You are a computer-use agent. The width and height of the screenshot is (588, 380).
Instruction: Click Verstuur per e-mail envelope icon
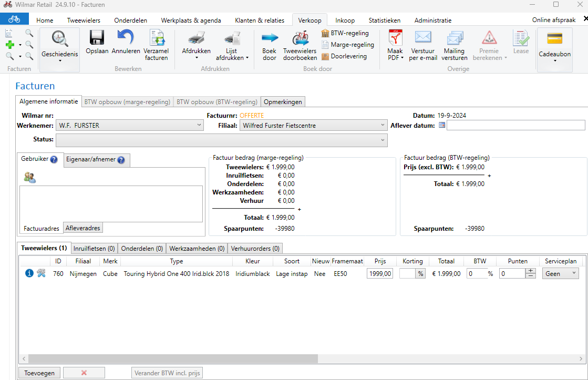(x=423, y=38)
